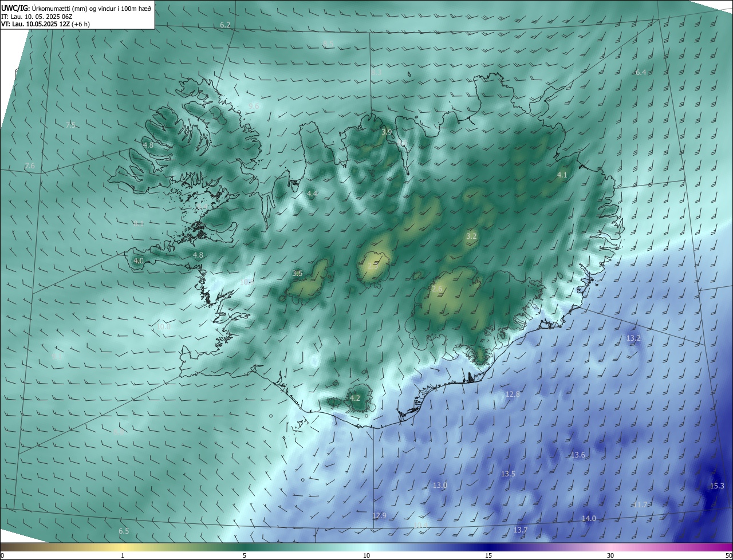Click the color scale tick labeled 1
The image size is (733, 560).
123,555
